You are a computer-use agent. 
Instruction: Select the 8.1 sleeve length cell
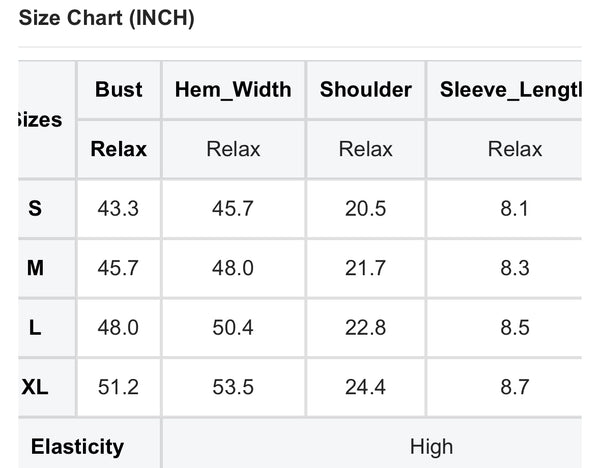[x=514, y=209]
